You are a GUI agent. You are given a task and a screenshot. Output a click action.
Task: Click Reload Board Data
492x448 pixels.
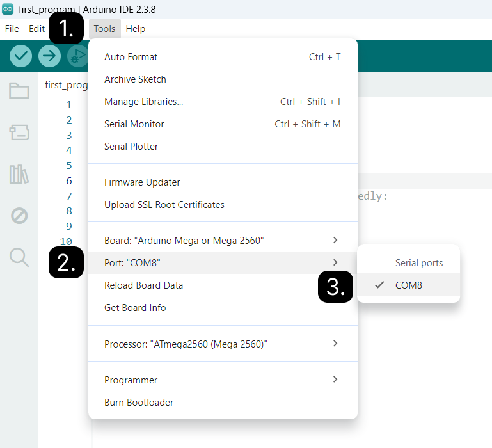[x=223, y=285]
